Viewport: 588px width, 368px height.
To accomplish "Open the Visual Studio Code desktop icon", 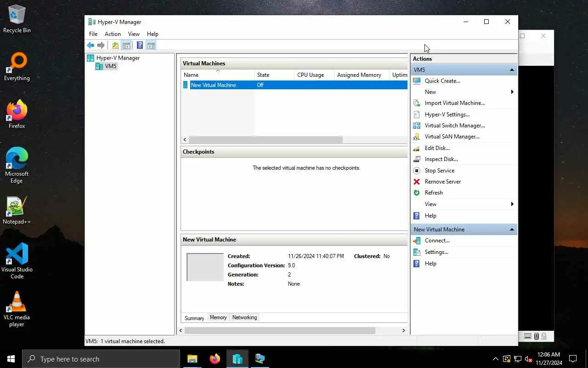I will click(17, 261).
